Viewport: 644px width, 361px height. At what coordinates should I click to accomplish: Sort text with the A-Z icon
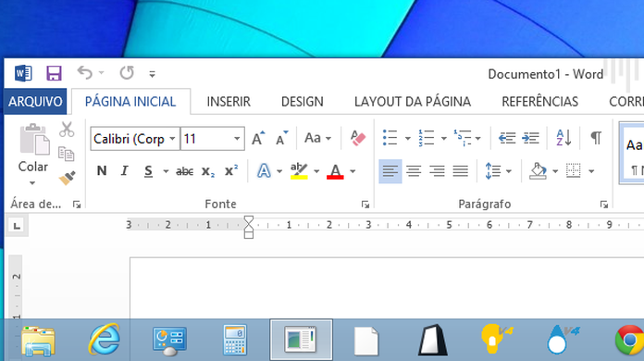(x=563, y=138)
